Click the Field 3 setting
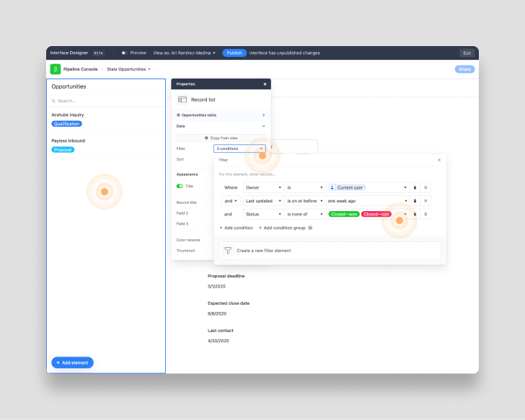 [x=182, y=224]
